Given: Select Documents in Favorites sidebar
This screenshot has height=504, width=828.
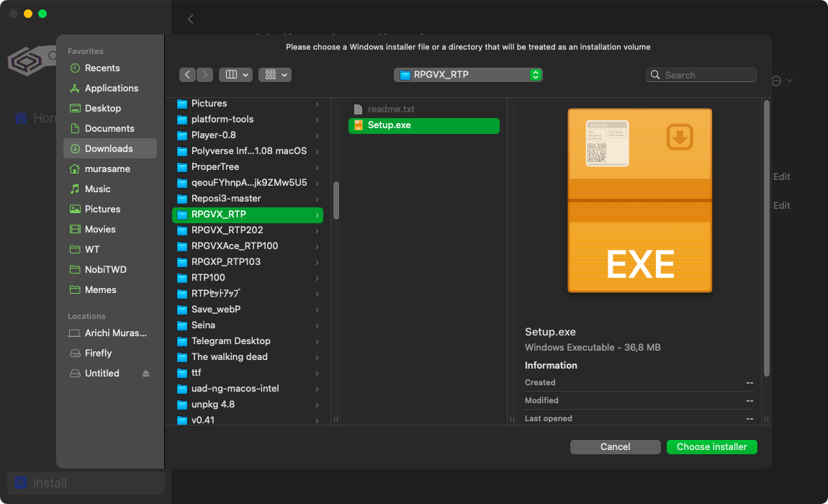Looking at the screenshot, I should (x=109, y=128).
